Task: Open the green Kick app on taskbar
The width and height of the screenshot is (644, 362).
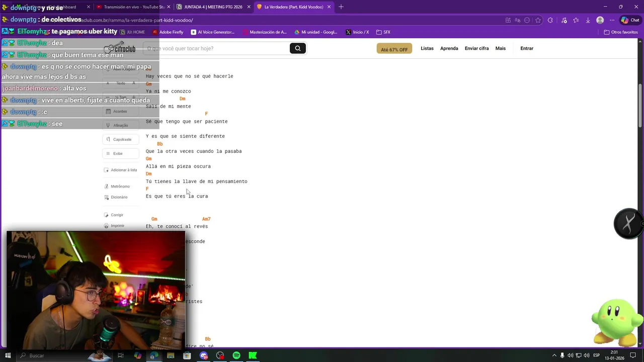Action: coord(253,355)
